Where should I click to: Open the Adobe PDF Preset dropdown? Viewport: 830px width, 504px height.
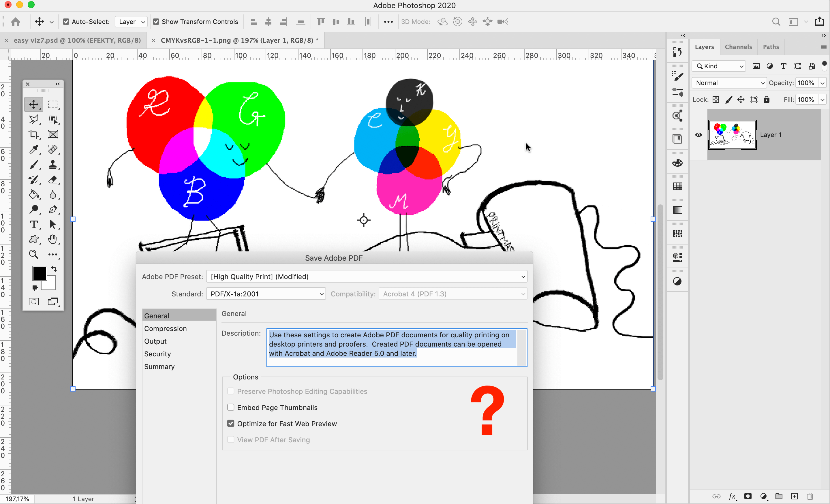pos(367,277)
